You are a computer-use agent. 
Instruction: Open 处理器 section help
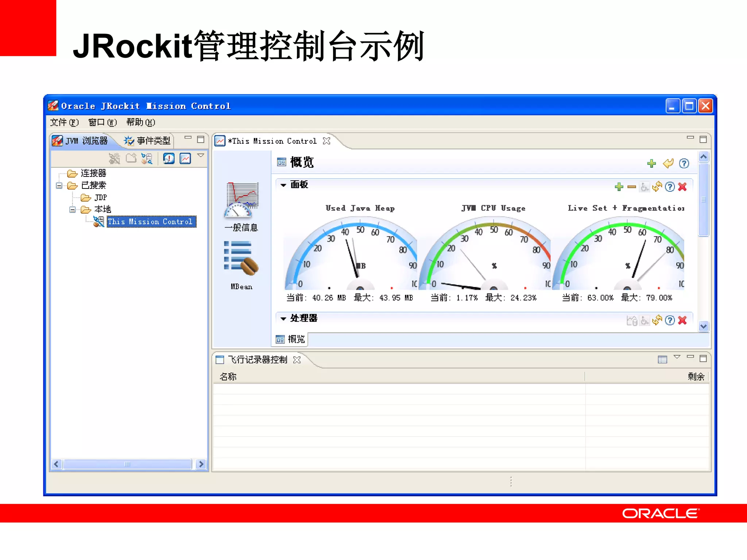pyautogui.click(x=670, y=321)
